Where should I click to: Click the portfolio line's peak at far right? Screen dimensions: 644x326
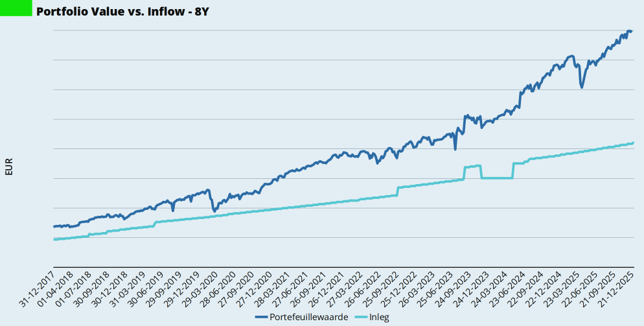629,31
